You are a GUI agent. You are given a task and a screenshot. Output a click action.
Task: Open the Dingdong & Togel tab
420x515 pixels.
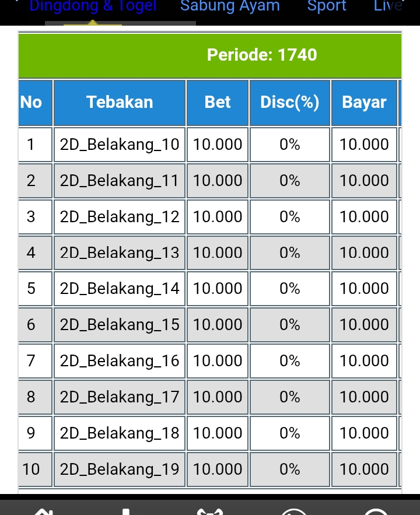pyautogui.click(x=92, y=7)
